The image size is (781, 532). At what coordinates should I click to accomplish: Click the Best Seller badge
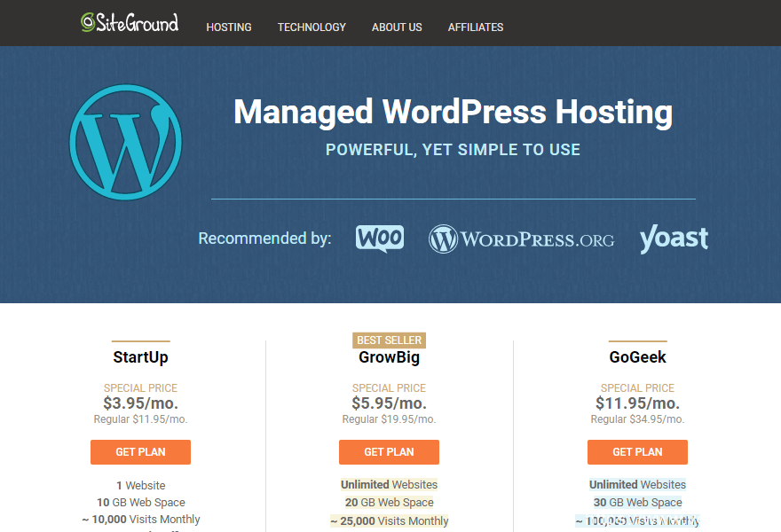(x=389, y=340)
